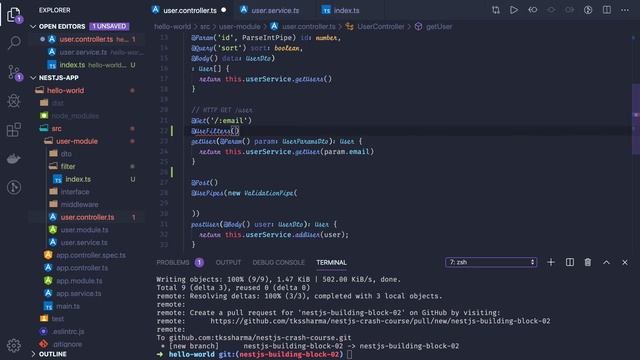Viewport: 640px width, 360px height.
Task: Close the bottom panel
Action: tap(624, 262)
